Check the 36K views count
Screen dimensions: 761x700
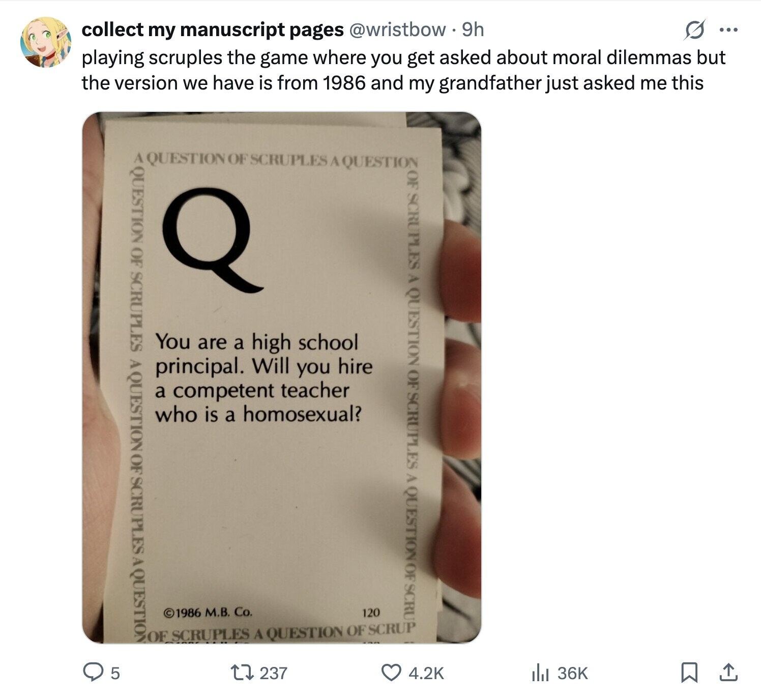coord(572,674)
